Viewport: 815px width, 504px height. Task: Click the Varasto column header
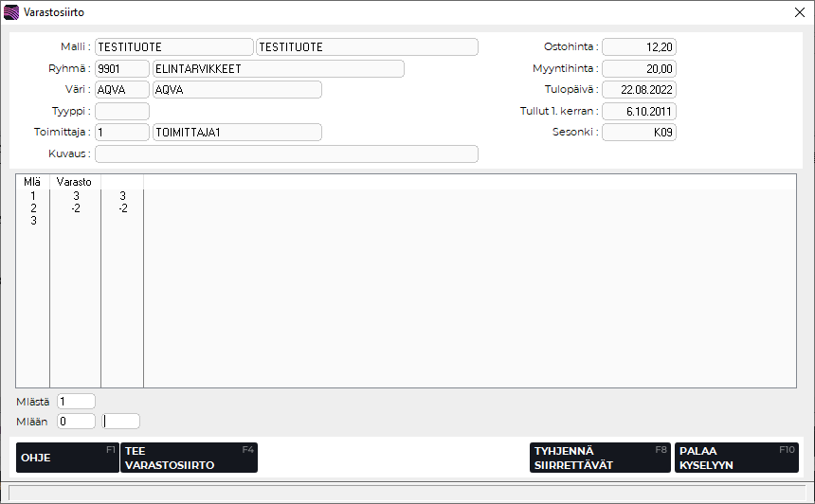point(75,181)
